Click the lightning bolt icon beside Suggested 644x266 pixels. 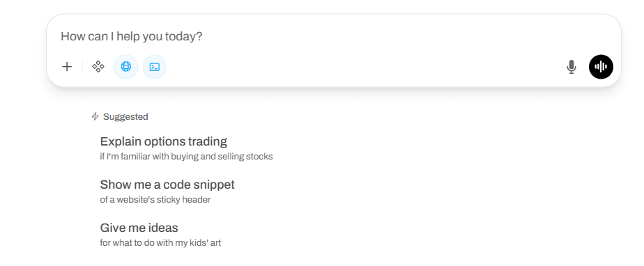pos(95,116)
